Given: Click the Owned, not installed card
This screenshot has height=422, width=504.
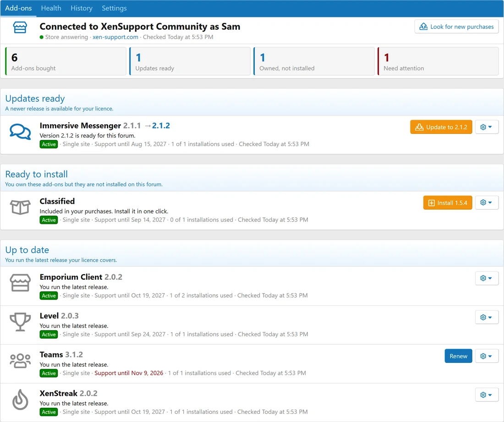Looking at the screenshot, I should [x=314, y=61].
